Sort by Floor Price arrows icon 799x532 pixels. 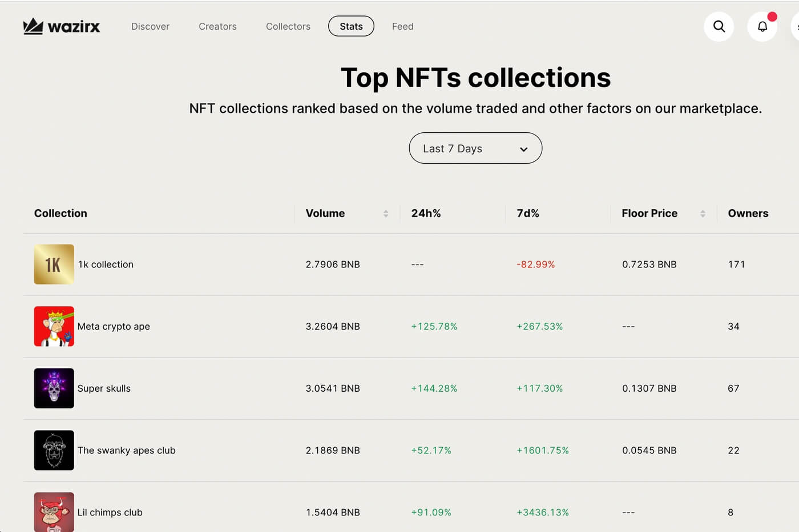pos(703,213)
